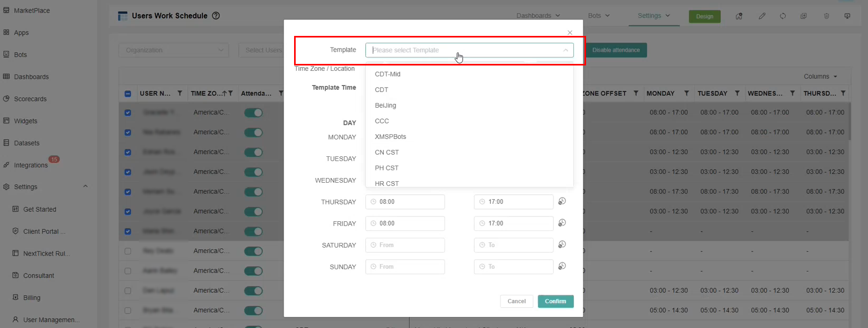Click the Cancel button in the dialog
This screenshot has height=328, width=868.
516,301
